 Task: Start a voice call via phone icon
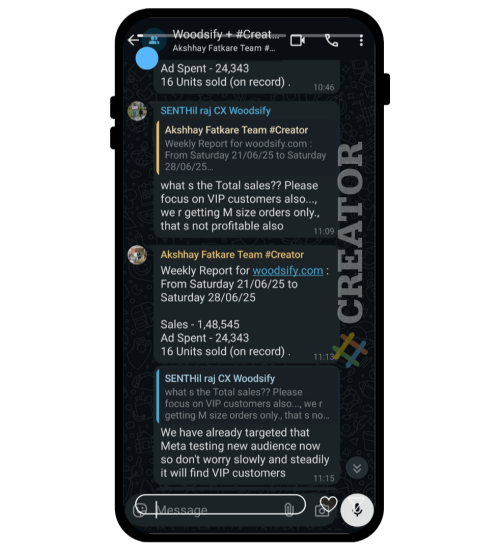pos(331,41)
